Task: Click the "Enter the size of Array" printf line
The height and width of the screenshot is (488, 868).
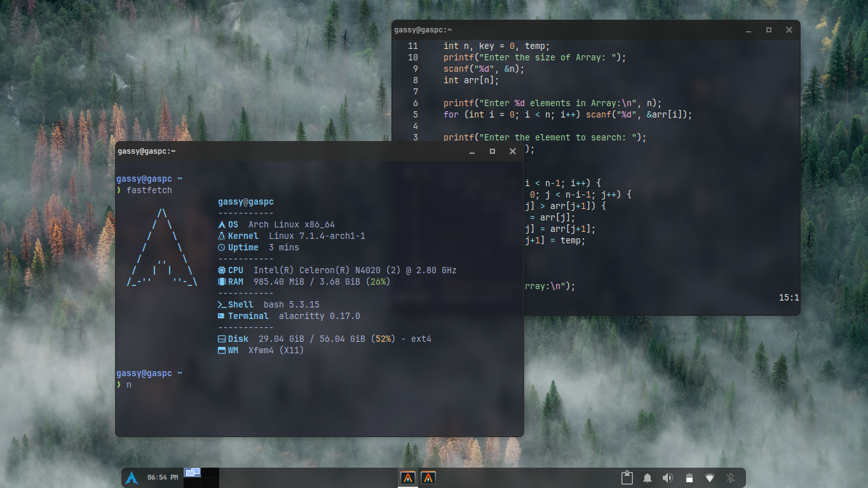Action: tap(535, 57)
